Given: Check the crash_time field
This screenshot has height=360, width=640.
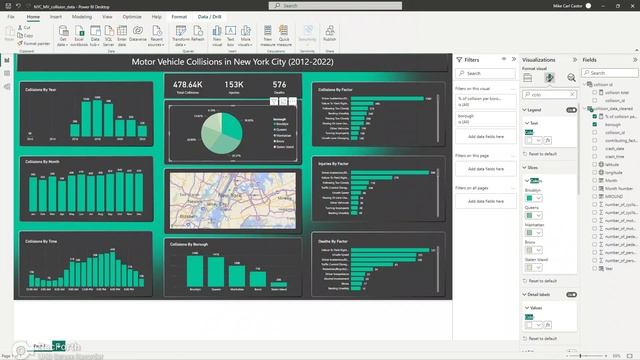Looking at the screenshot, I should [x=595, y=156].
